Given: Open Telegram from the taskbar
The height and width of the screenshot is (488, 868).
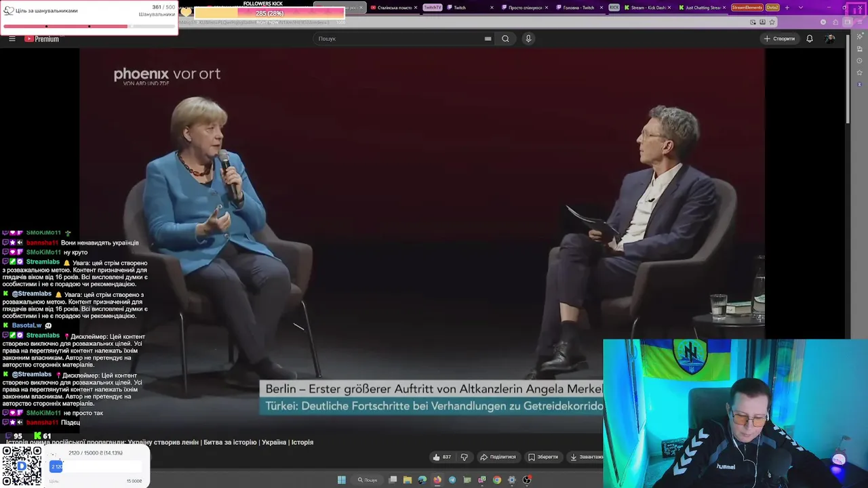Looking at the screenshot, I should click(x=452, y=480).
